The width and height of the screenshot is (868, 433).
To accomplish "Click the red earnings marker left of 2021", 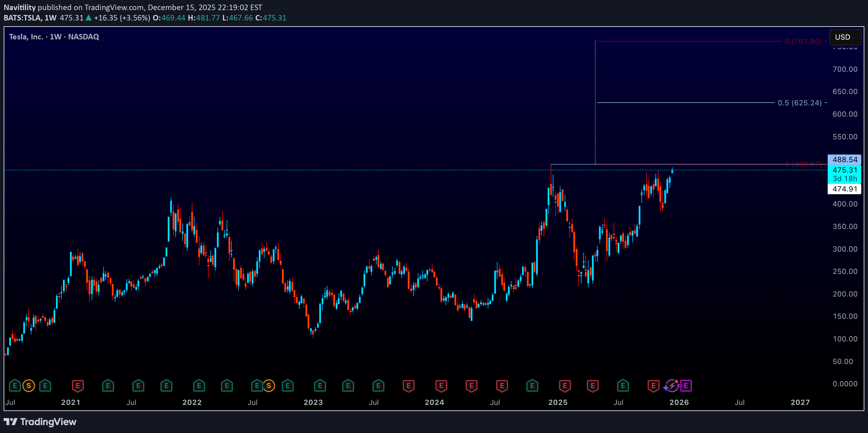I will (78, 385).
